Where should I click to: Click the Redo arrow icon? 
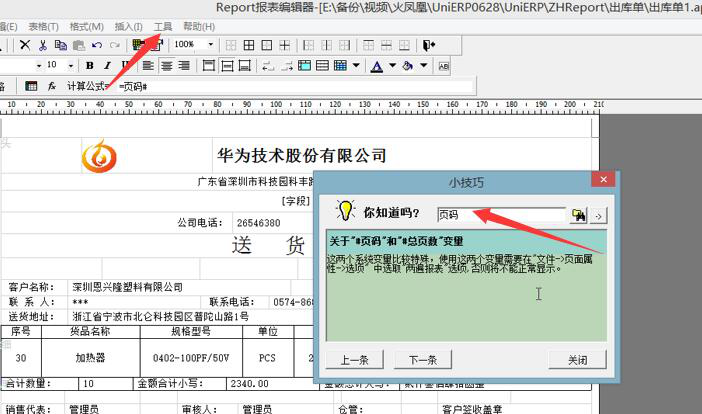click(x=115, y=45)
